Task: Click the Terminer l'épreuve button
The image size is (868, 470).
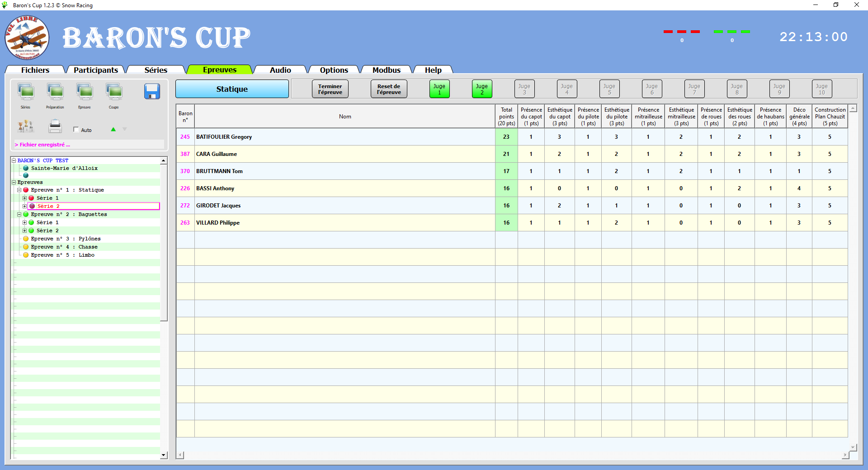Action: (x=330, y=89)
